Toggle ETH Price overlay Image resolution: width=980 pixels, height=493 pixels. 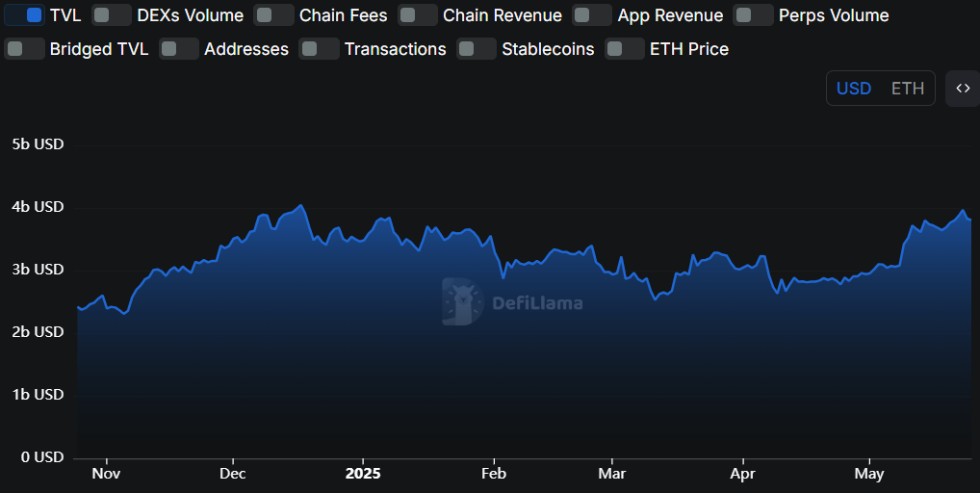click(x=625, y=49)
